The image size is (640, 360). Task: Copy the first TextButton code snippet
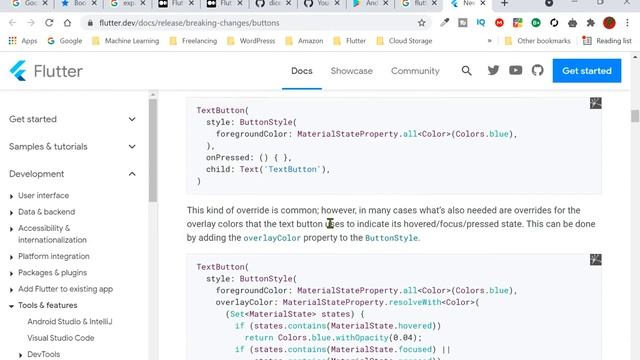point(596,103)
